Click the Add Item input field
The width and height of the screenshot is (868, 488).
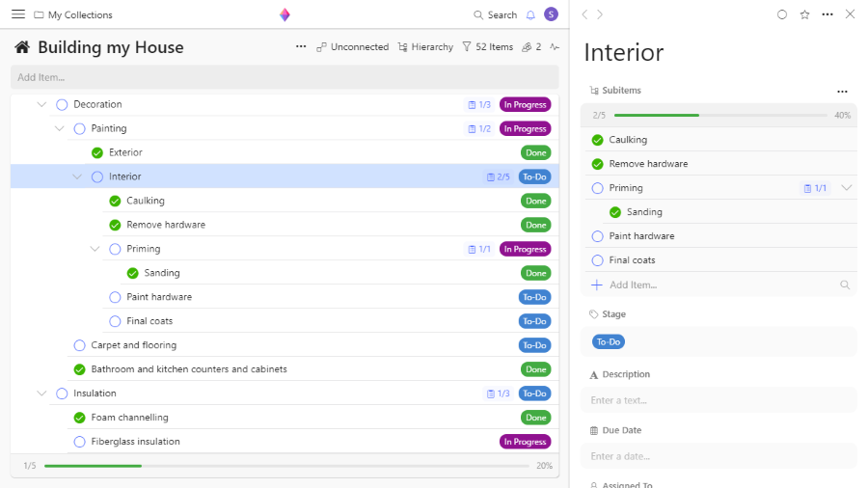pyautogui.click(x=285, y=77)
